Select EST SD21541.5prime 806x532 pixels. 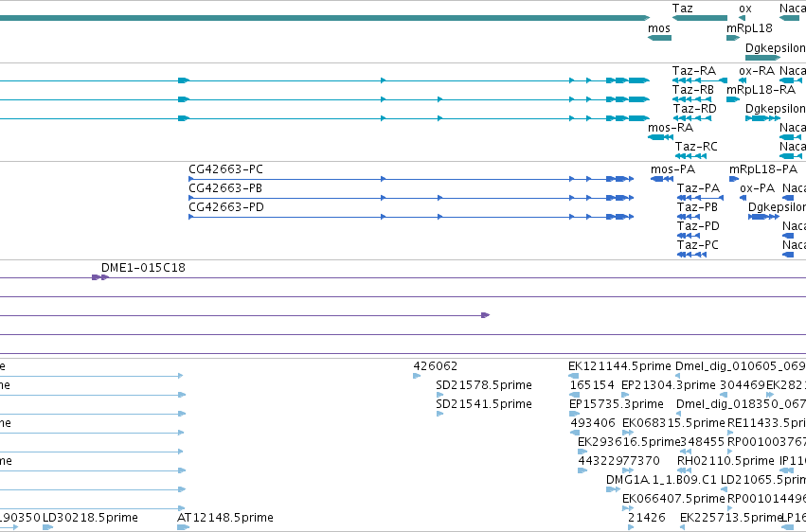point(484,404)
